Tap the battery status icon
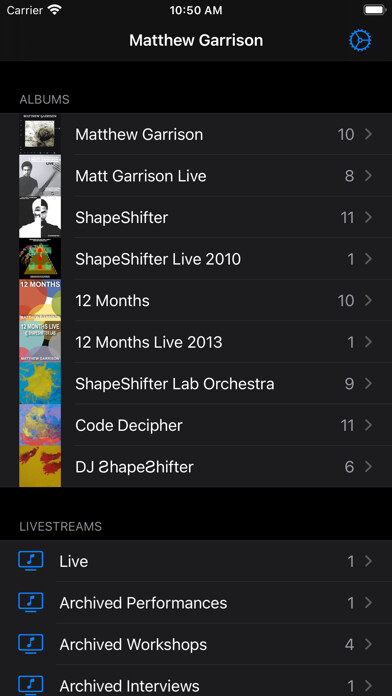Screen dimensions: 392x696 tap(374, 10)
